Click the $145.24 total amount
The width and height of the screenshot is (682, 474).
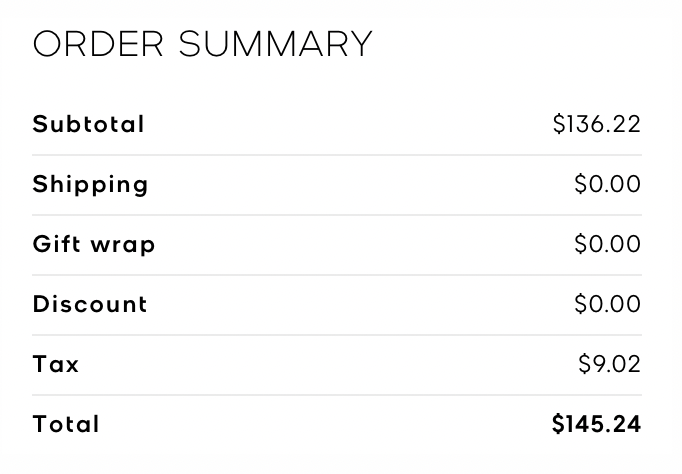(597, 424)
